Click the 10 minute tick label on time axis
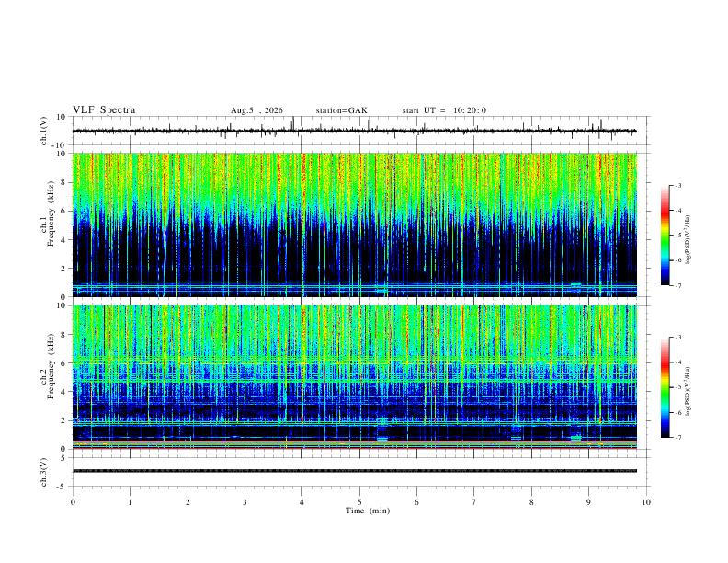Viewport: 728px width, 563px height. (x=646, y=502)
